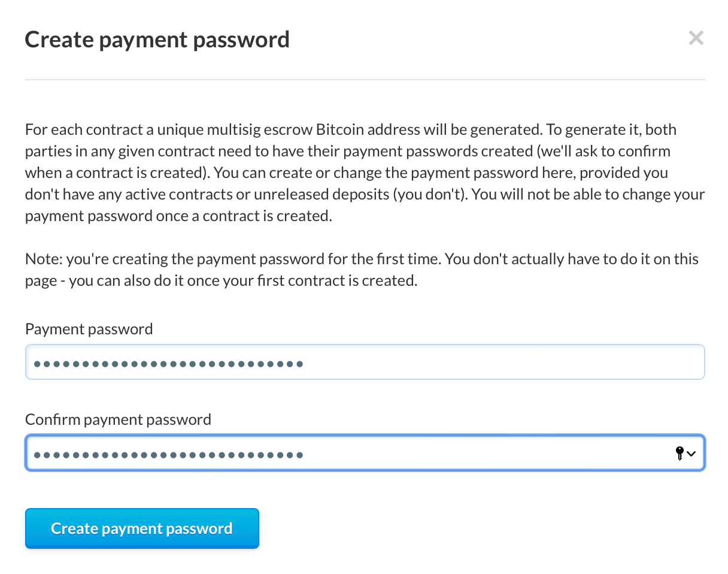
Task: Click the word "Note:" in the second paragraph
Action: 44,259
